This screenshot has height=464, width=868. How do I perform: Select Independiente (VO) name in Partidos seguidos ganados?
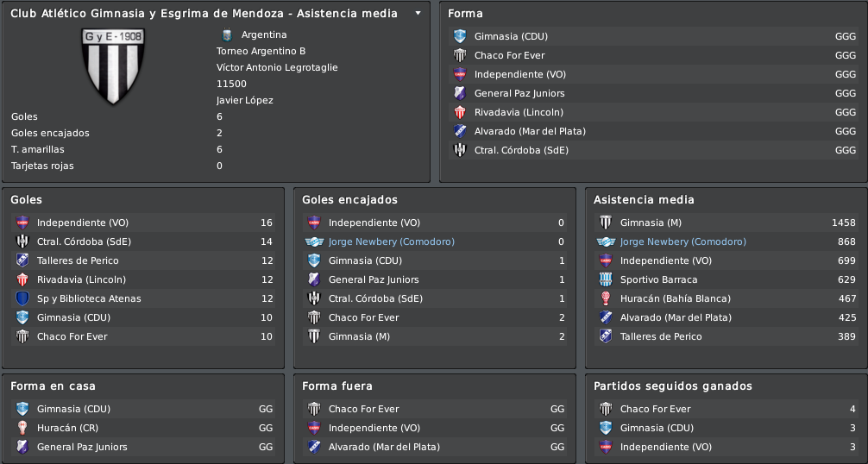(x=666, y=447)
